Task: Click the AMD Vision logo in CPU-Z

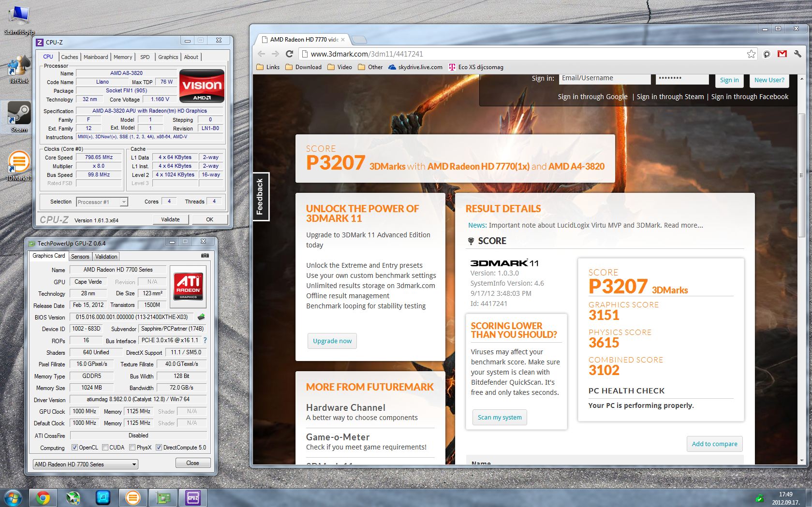Action: click(202, 86)
